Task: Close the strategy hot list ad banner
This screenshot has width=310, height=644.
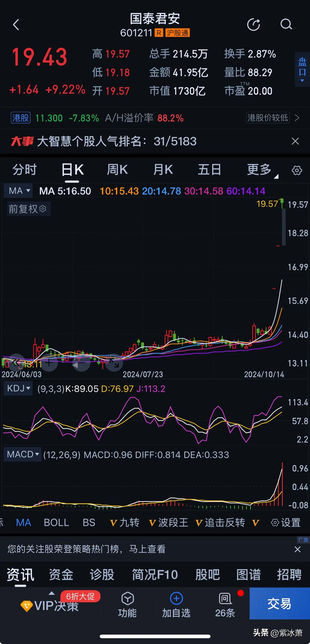Action: [297, 549]
